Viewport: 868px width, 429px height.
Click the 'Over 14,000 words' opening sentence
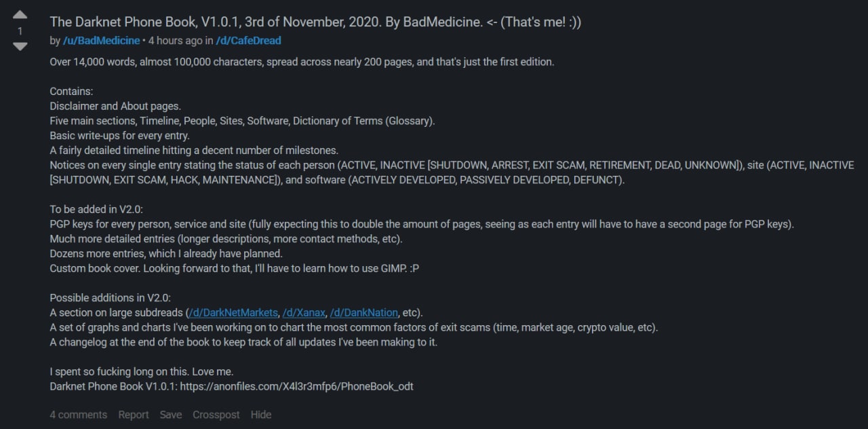click(302, 62)
